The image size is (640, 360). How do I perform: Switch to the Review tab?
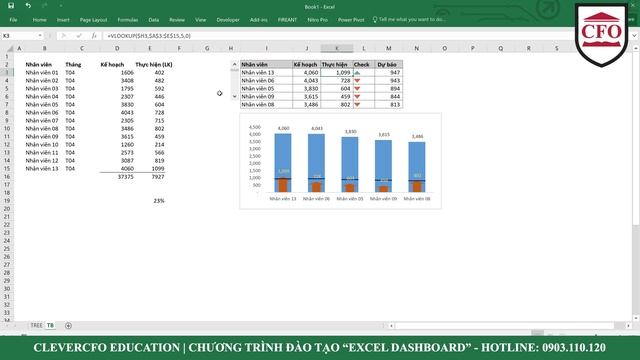pyautogui.click(x=177, y=20)
